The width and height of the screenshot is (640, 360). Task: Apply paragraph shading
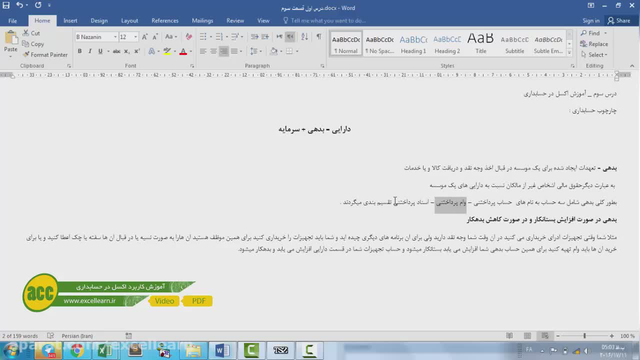click(274, 51)
